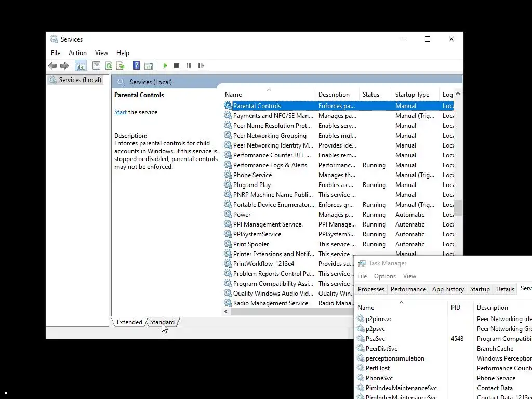Switch to Task Manager's App history tab
Image resolution: width=532 pixels, height=399 pixels.
tap(448, 289)
